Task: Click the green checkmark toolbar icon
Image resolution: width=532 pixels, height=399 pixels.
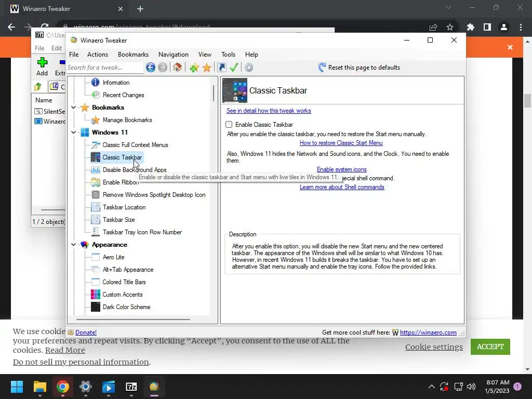Action: [233, 68]
